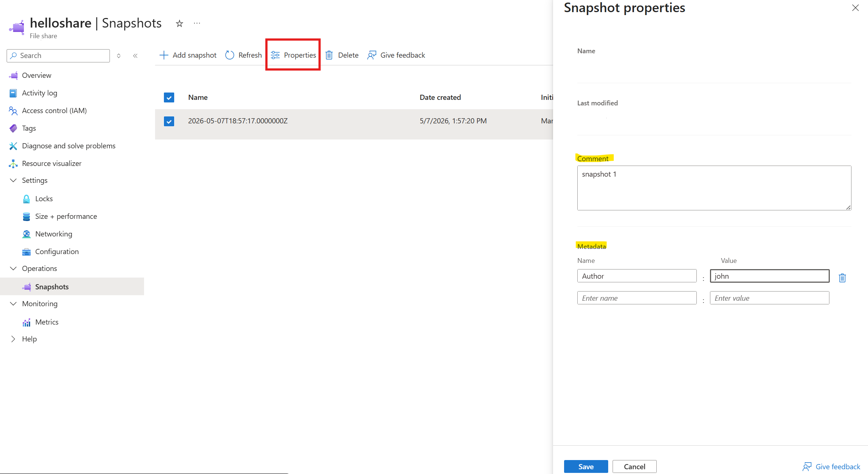Open Resource visualizer

52,163
